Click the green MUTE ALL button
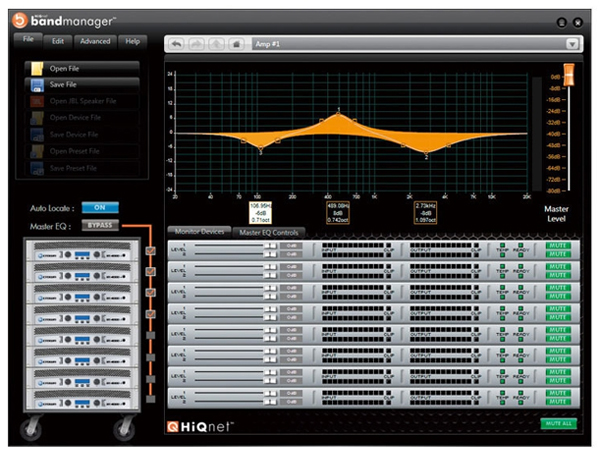 tap(559, 423)
